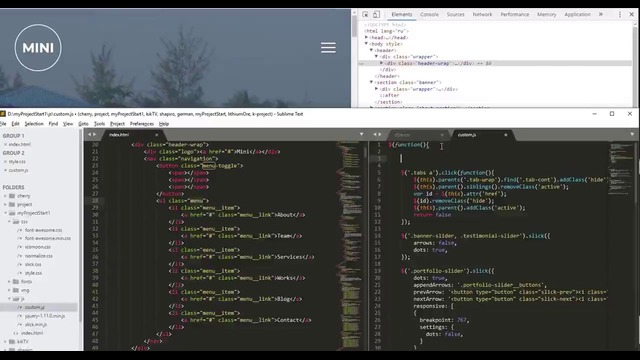Screen dimensions: 640x360
Task: Open the hamburger menu on the MINI page
Action: click(x=328, y=48)
